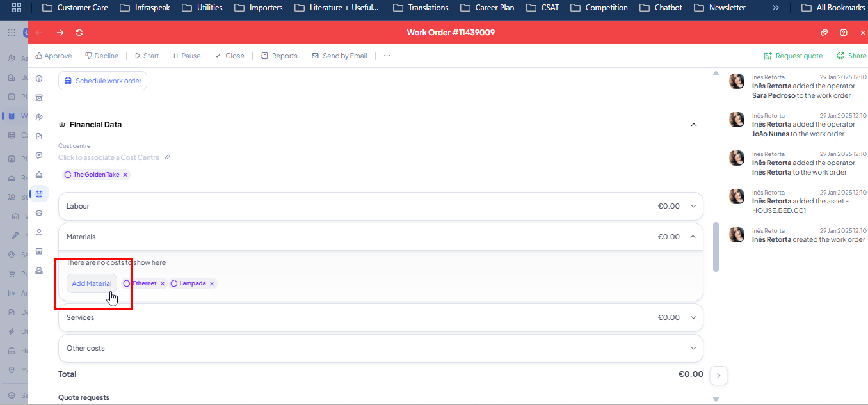Open the person icon in side nav
Image resolution: width=868 pixels, height=405 pixels.
[x=39, y=232]
